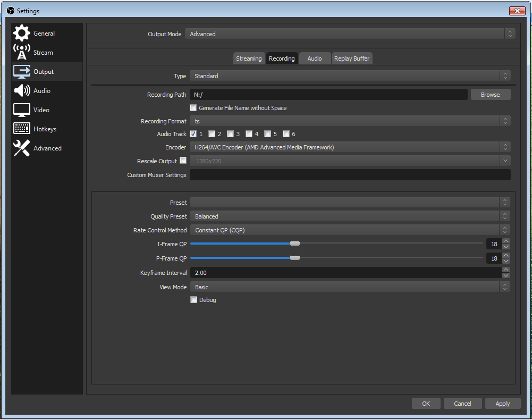Click OBS logo in title bar
The height and width of the screenshot is (419, 532).
point(10,11)
